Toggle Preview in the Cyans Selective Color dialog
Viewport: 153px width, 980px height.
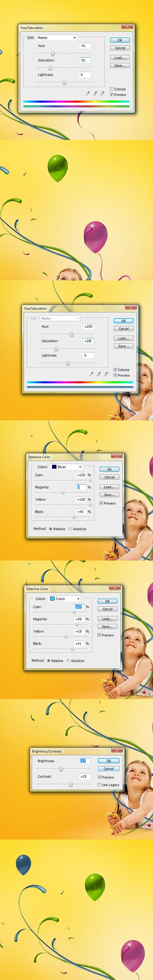99,635
